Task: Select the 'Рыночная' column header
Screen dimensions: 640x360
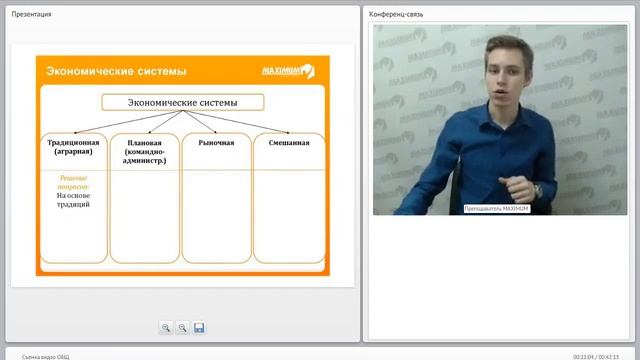Action: pyautogui.click(x=216, y=143)
